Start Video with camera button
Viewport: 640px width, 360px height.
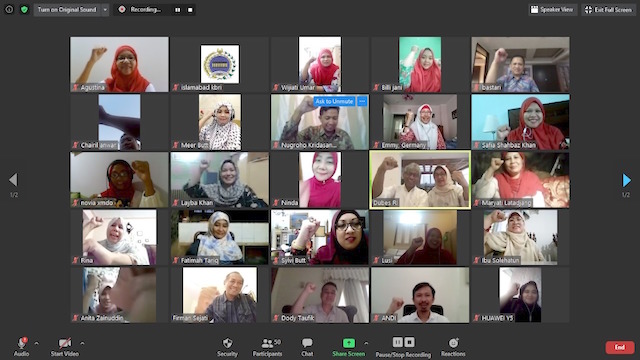(x=64, y=347)
